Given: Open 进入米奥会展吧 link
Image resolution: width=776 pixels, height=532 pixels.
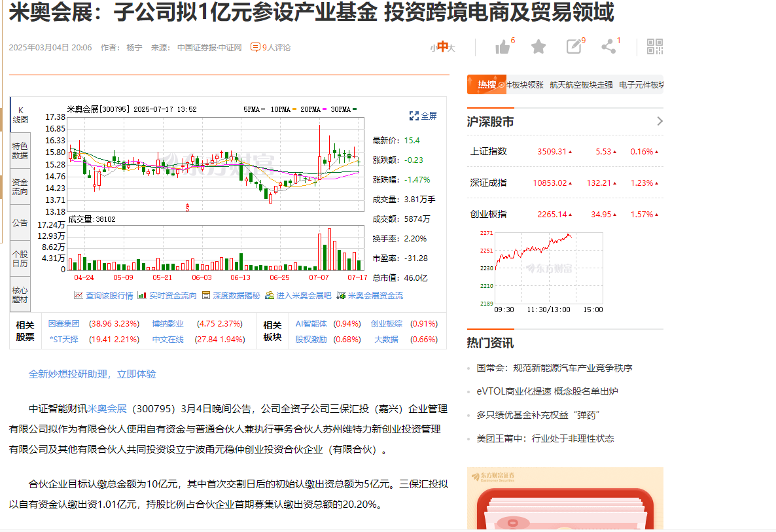Looking at the screenshot, I should [x=304, y=295].
